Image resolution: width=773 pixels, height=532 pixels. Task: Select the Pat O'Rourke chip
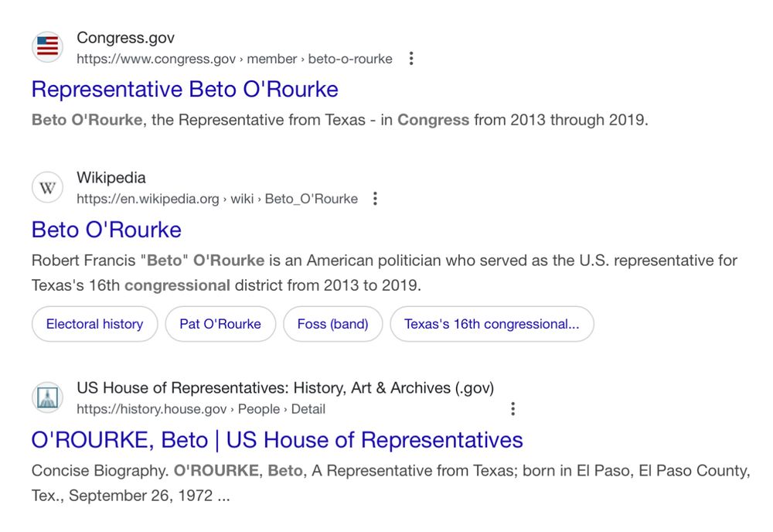click(220, 324)
